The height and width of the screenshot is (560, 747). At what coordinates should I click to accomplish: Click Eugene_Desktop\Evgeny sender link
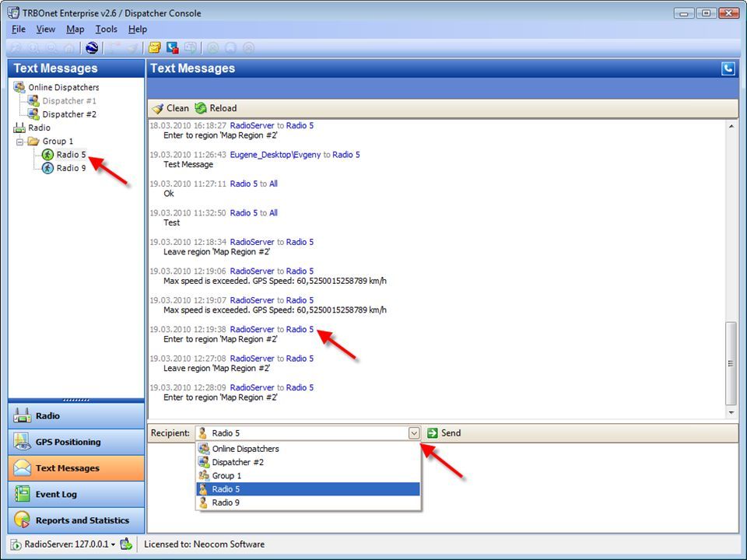point(275,155)
